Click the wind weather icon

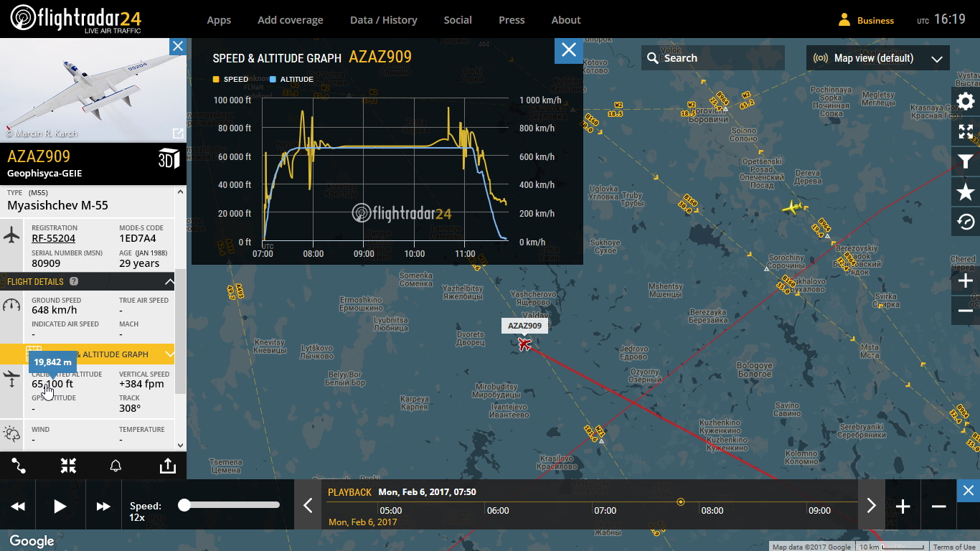pyautogui.click(x=11, y=433)
